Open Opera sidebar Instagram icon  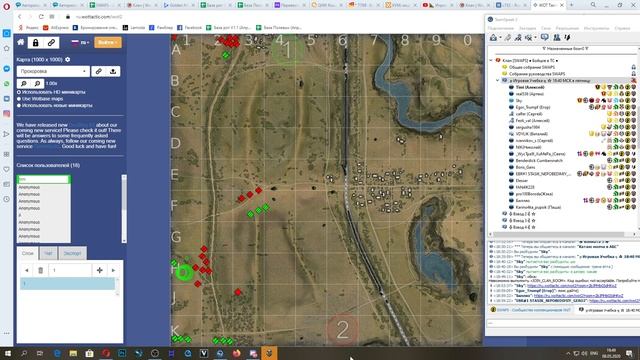[x=7, y=113]
